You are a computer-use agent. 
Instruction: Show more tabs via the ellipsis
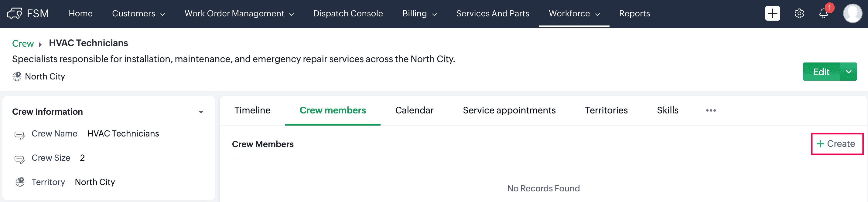(711, 110)
